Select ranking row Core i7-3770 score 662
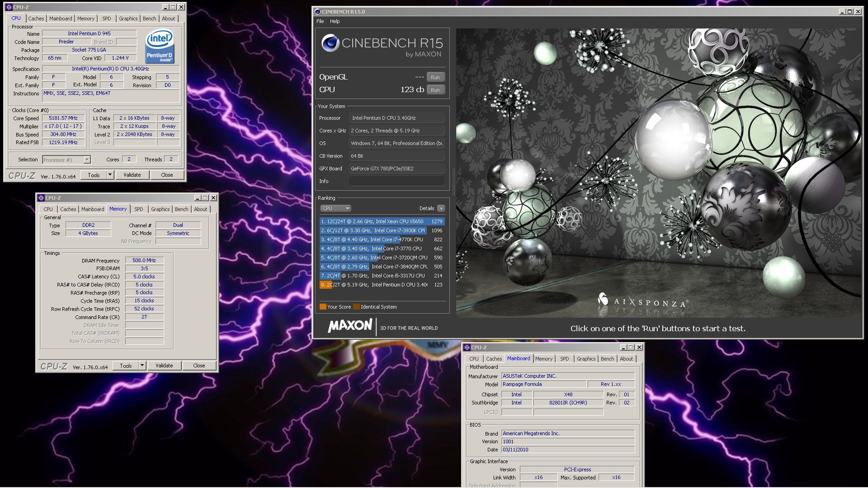Image resolution: width=868 pixels, height=488 pixels. click(x=382, y=249)
